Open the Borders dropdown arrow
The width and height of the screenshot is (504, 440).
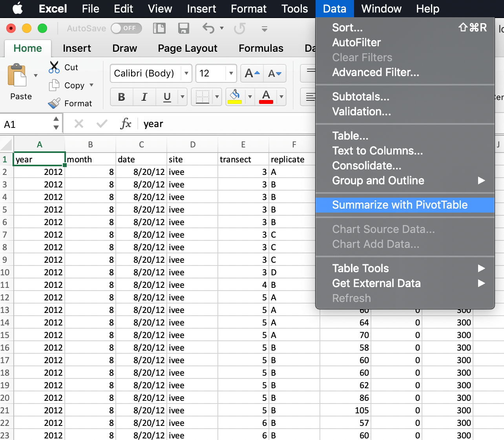pos(217,97)
